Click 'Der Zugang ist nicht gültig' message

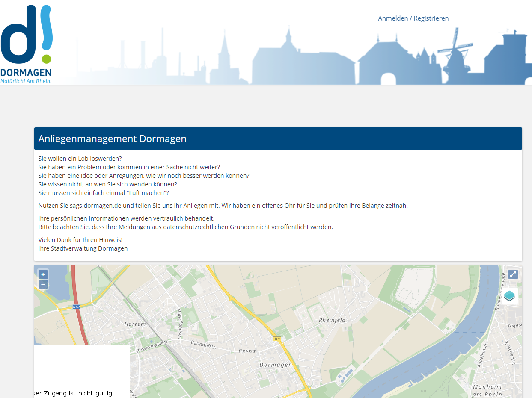click(73, 393)
